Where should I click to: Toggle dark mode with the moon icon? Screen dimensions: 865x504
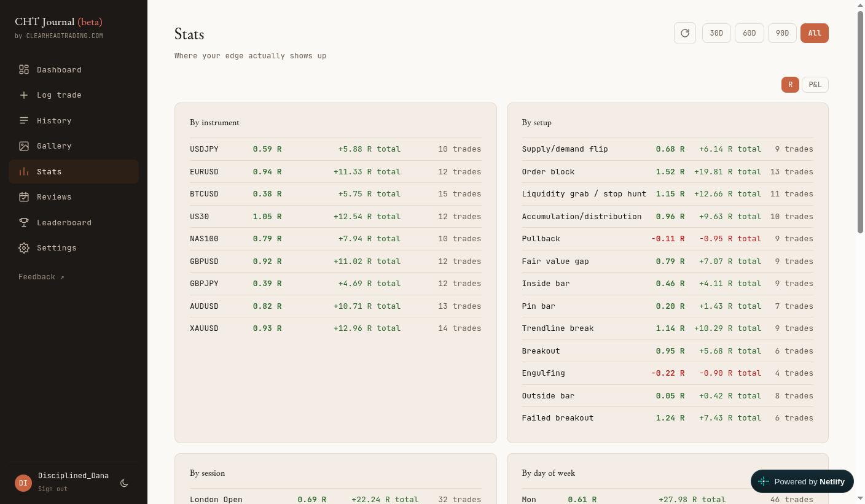[124, 483]
